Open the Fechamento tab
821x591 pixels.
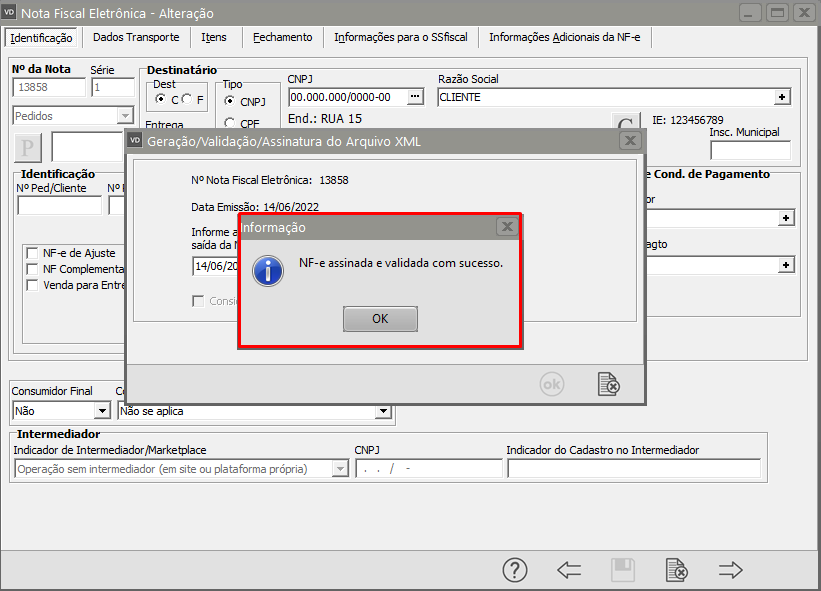point(283,37)
